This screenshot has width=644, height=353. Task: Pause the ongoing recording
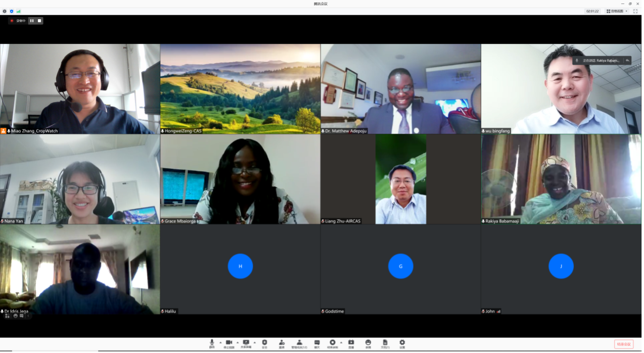click(32, 21)
